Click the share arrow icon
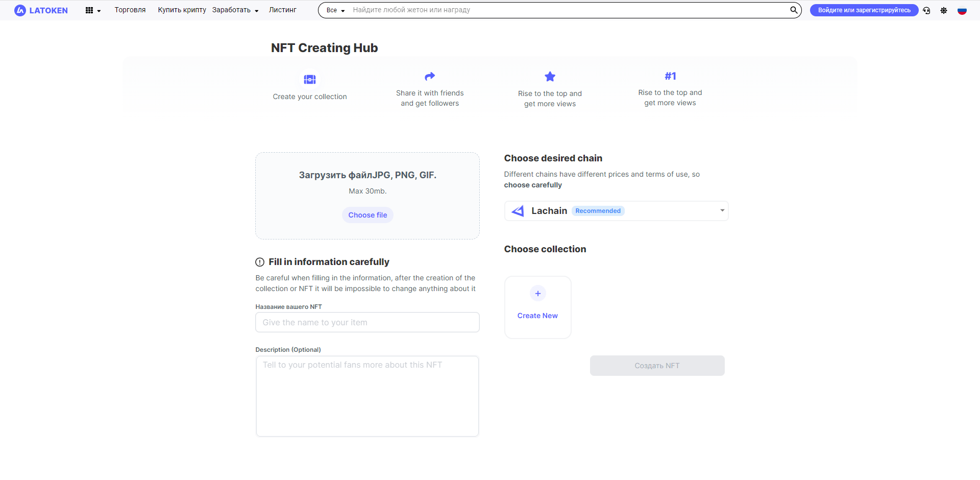 click(x=430, y=76)
